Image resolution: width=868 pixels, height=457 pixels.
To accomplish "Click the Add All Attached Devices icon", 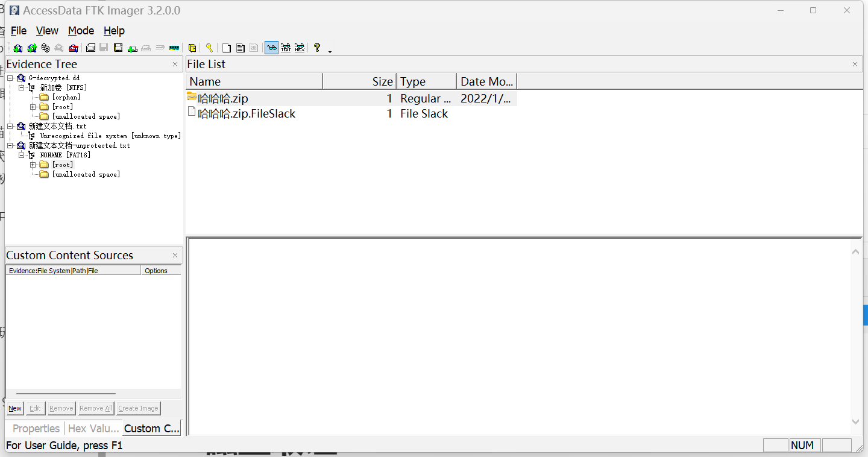I will pyautogui.click(x=32, y=48).
